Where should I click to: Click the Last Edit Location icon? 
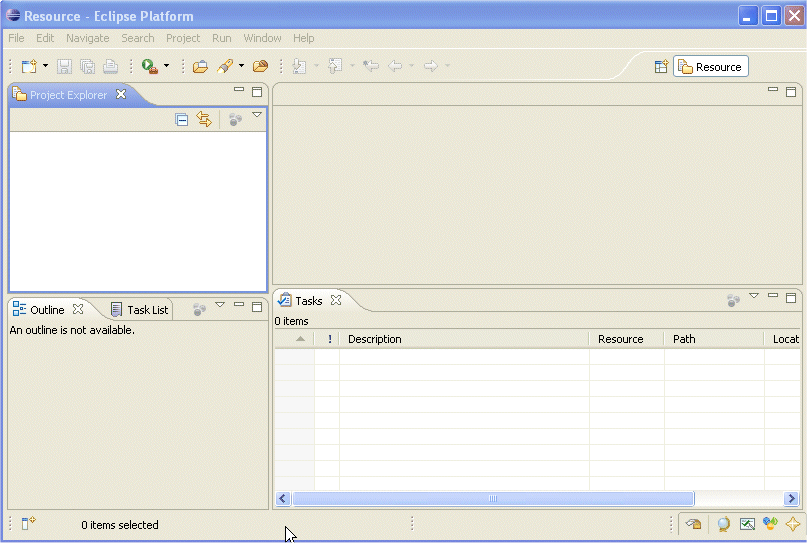(x=371, y=66)
